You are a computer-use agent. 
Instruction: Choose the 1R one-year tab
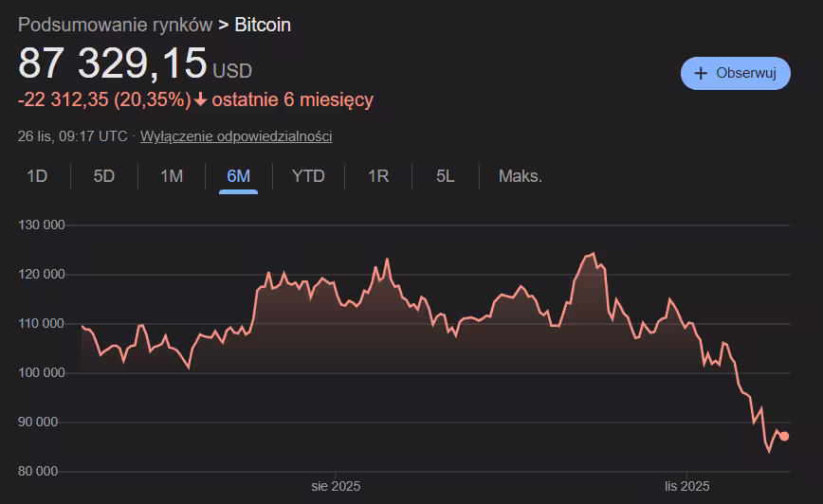(378, 176)
